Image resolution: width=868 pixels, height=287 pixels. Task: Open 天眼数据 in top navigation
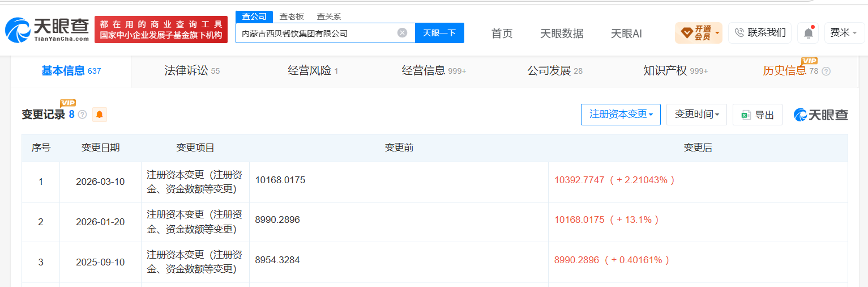562,33
